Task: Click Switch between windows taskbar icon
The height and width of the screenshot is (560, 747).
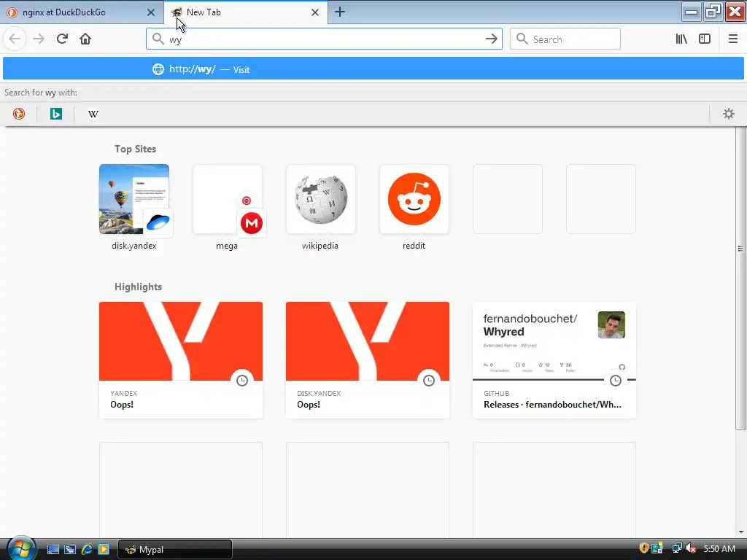Action: 70,549
